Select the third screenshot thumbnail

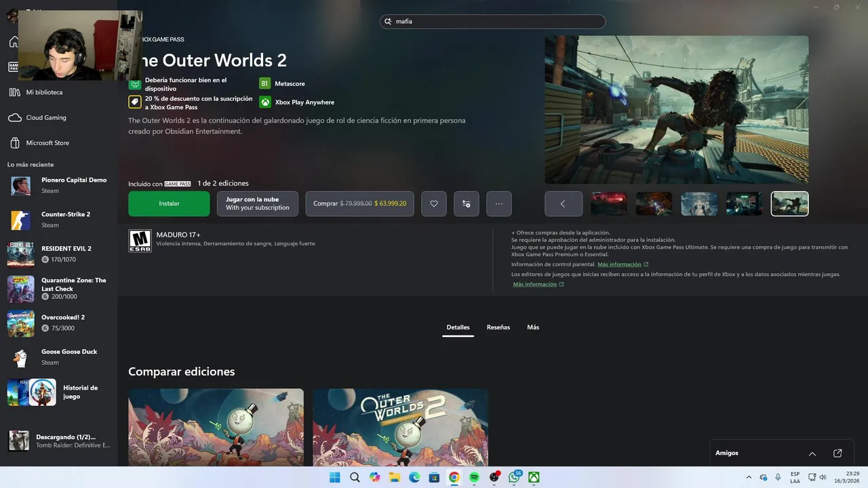click(699, 203)
